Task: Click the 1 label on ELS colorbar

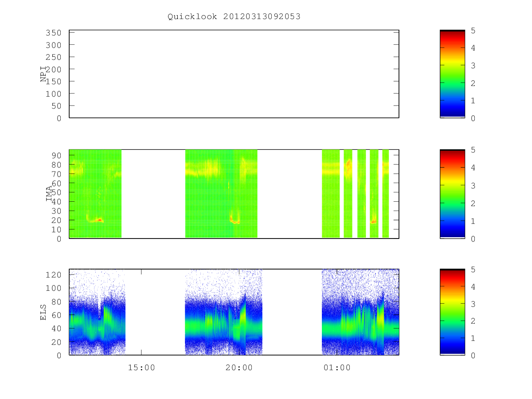Action: [x=473, y=338]
